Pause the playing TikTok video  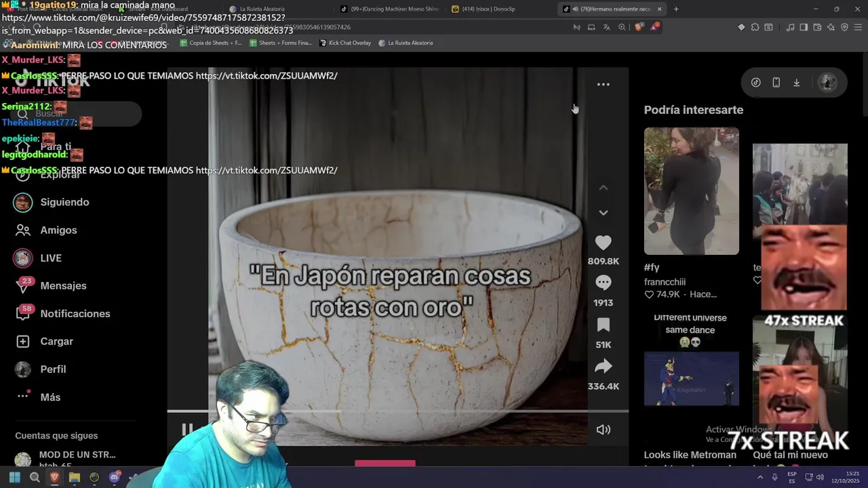pyautogui.click(x=186, y=429)
